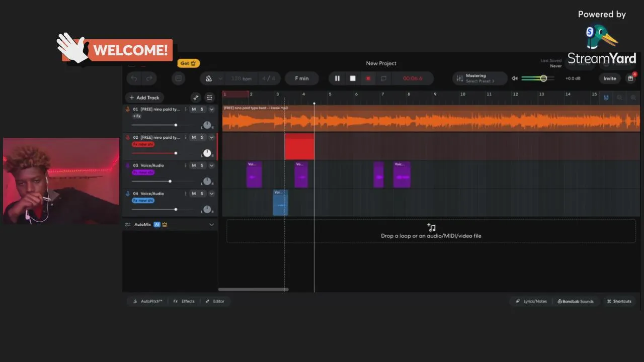Open the Mastering Select Preset dropdown
The image size is (644, 362).
click(479, 78)
